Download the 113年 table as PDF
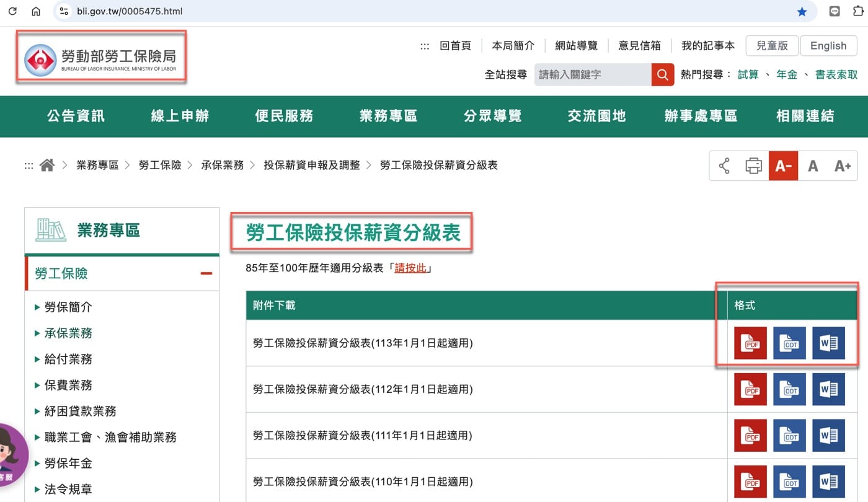This screenshot has height=502, width=868. tap(750, 343)
